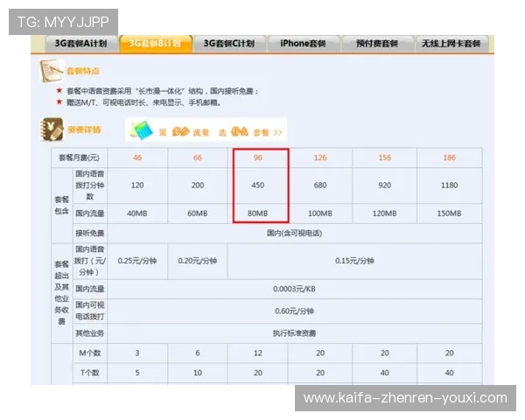Click the 套餐特点 heading
Image resolution: width=525 pixels, height=420 pixels.
point(83,71)
